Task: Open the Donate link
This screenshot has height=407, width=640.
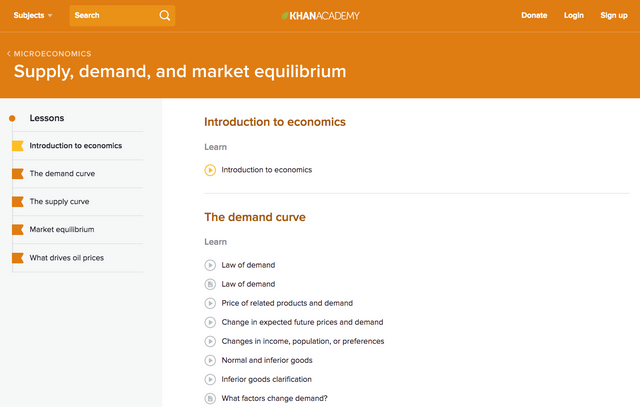Action: point(534,16)
